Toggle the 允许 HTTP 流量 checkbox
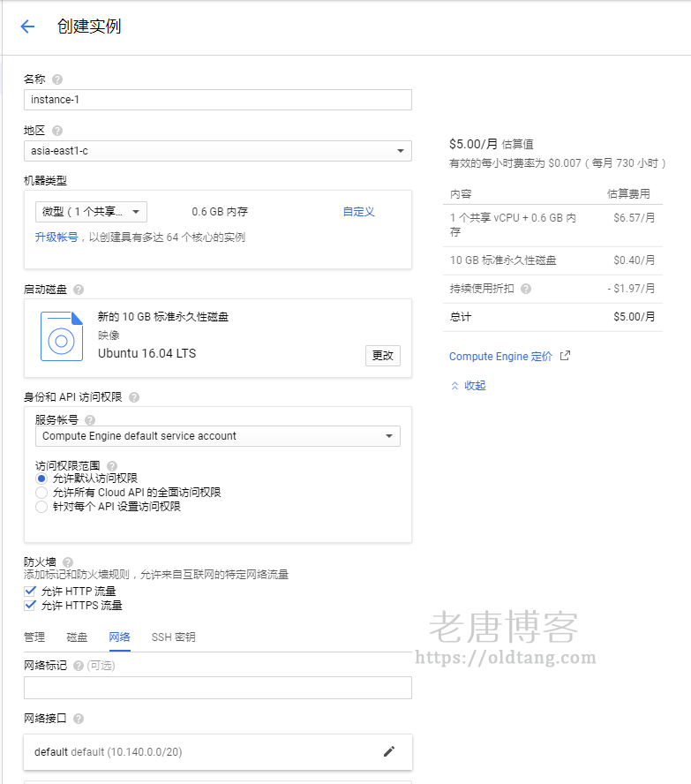This screenshot has width=691, height=784. click(30, 592)
